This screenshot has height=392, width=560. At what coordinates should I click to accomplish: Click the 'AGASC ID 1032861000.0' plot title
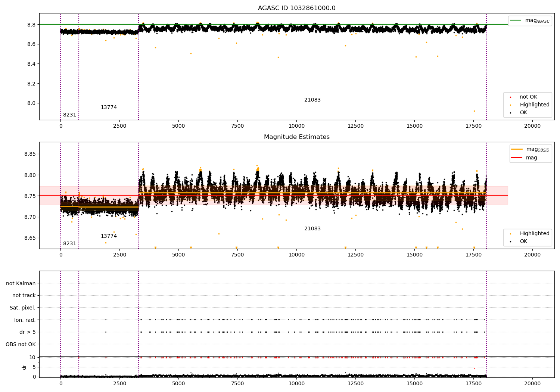(x=296, y=8)
